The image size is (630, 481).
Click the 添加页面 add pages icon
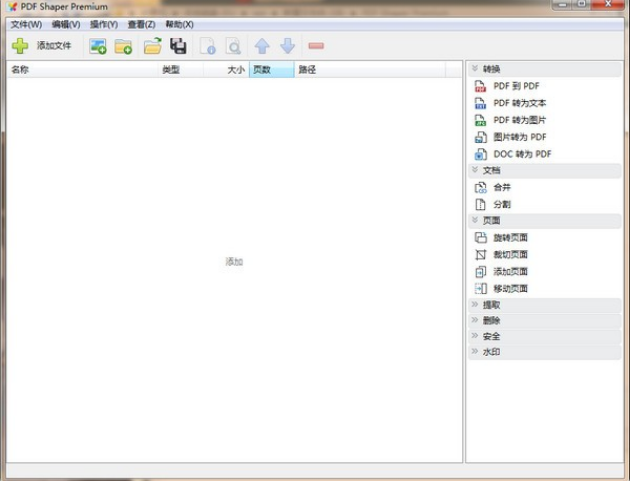pyautogui.click(x=481, y=272)
